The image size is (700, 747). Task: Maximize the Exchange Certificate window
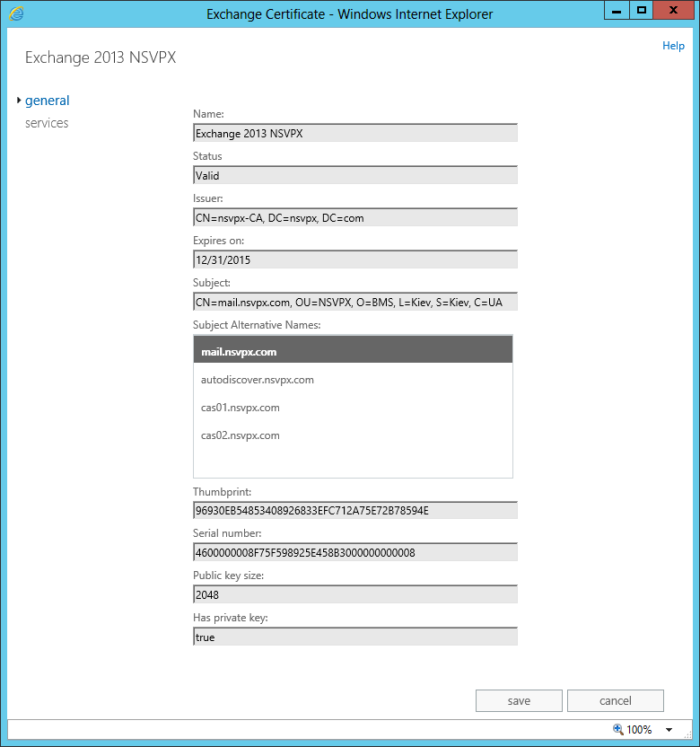click(641, 10)
